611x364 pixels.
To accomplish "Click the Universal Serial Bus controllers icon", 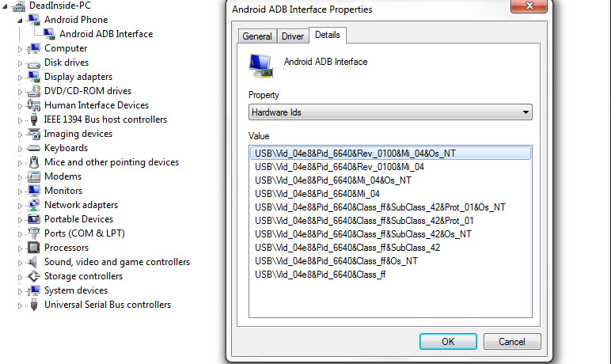I will (x=34, y=305).
